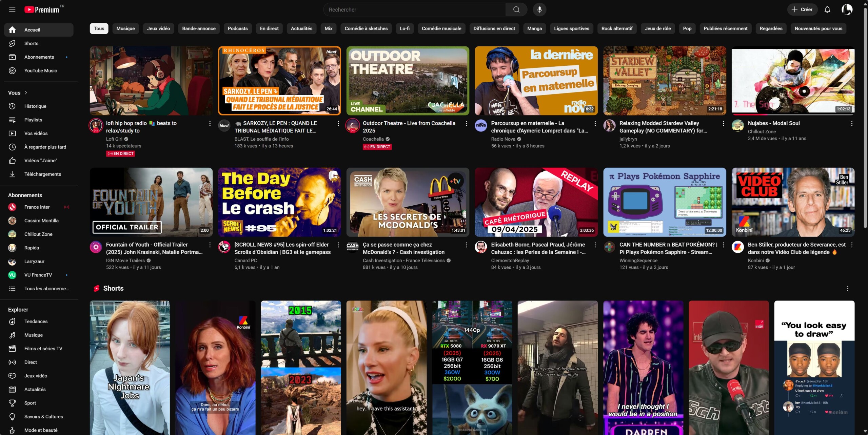Select the Publiées récemment filter chip

pos(725,28)
